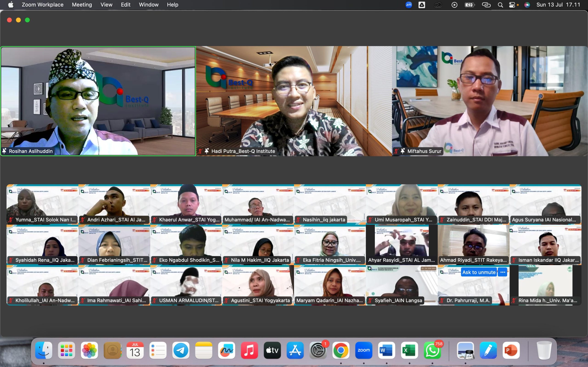588x367 pixels.
Task: Open the View menu
Action: [106, 5]
